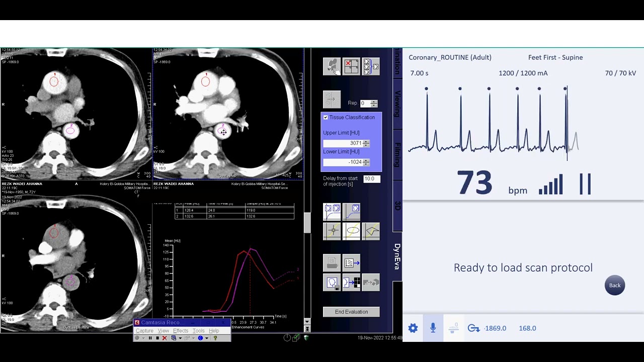Switch to the 3D vertical tab
Image resolution: width=644 pixels, height=362 pixels.
pyautogui.click(x=397, y=206)
